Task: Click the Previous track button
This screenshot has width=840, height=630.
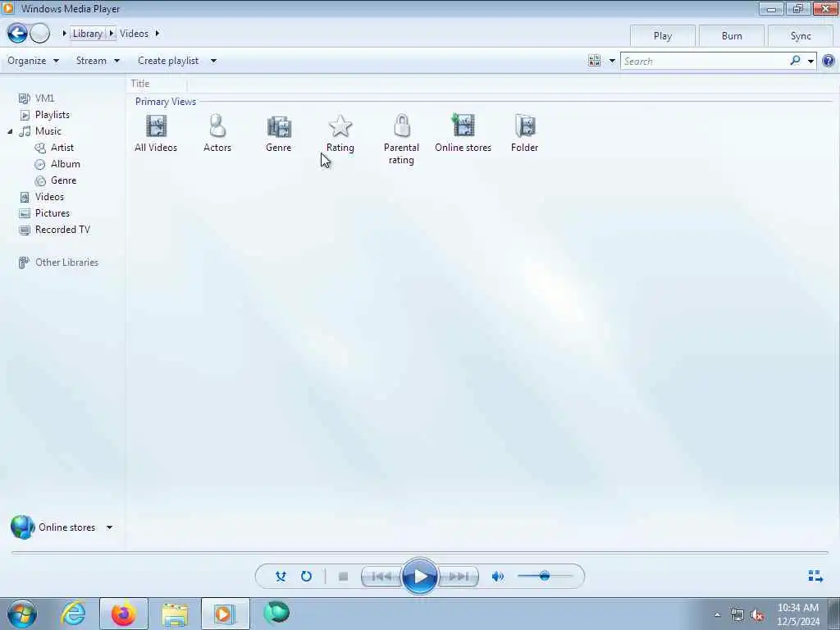Action: [382, 577]
